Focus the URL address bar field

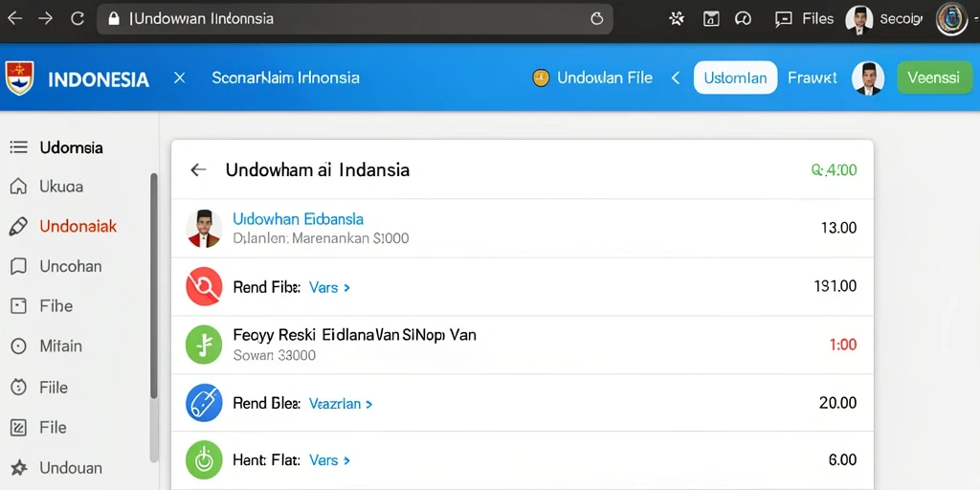355,19
